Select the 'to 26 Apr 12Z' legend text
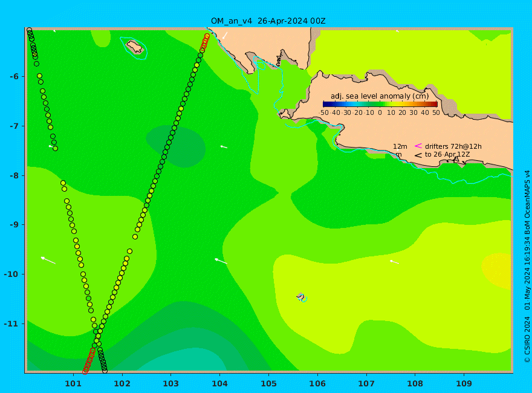This screenshot has height=393, width=532. tap(447, 154)
